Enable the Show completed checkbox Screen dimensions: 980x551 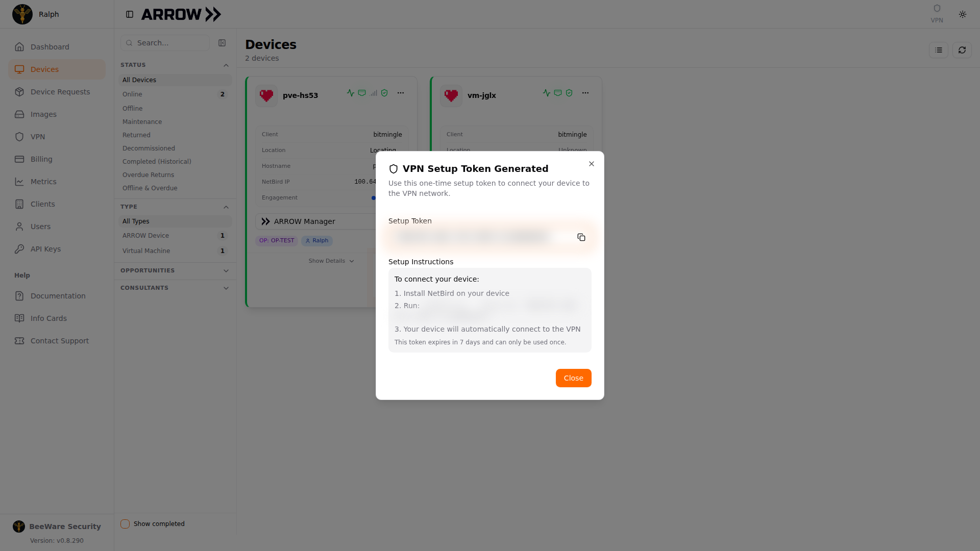(125, 524)
